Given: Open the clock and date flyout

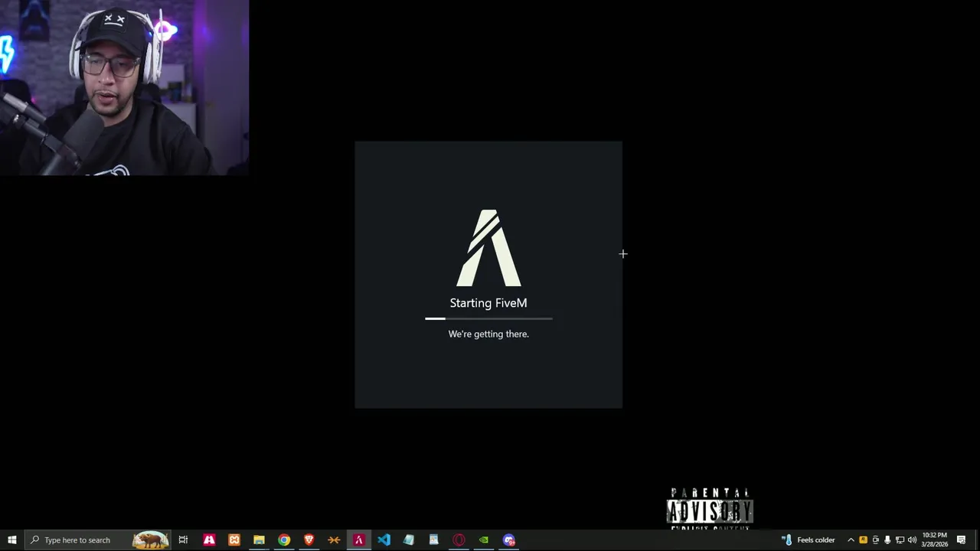Looking at the screenshot, I should 934,540.
